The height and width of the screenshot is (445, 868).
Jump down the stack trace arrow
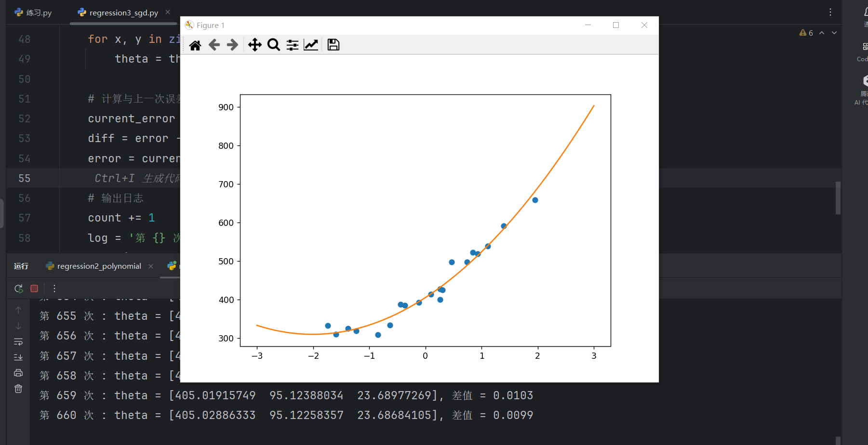(18, 326)
